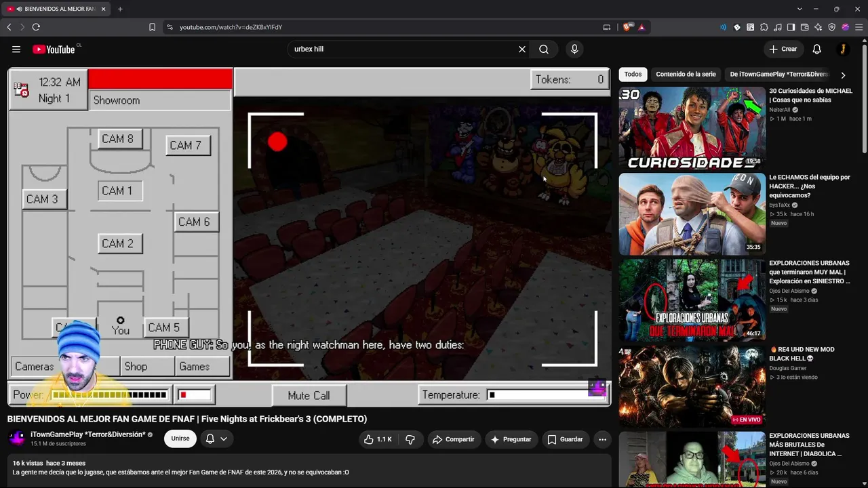Submit search with the magnifier icon
The height and width of the screenshot is (488, 868).
tap(544, 49)
